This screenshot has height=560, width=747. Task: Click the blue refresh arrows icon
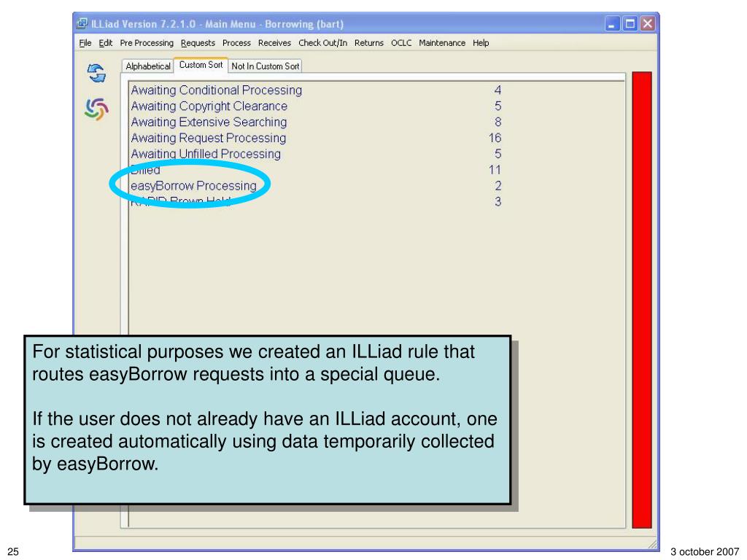coord(97,74)
